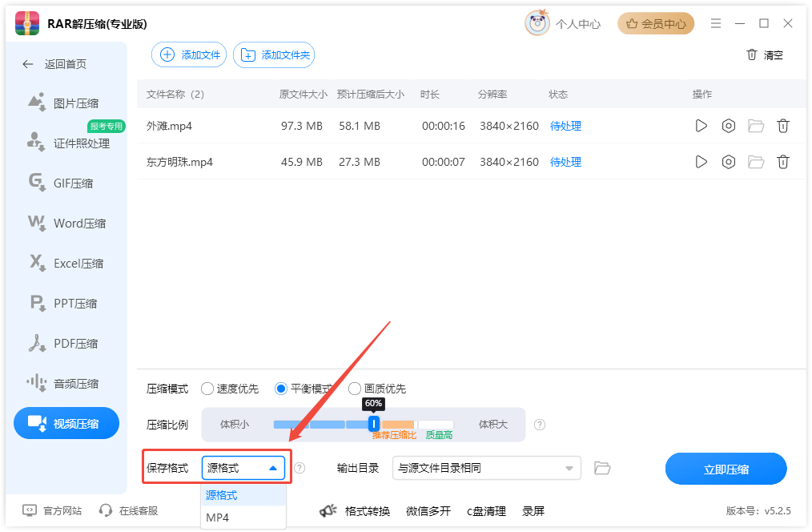Open Excel压缩 in the sidebar
The width and height of the screenshot is (812, 532).
[66, 263]
